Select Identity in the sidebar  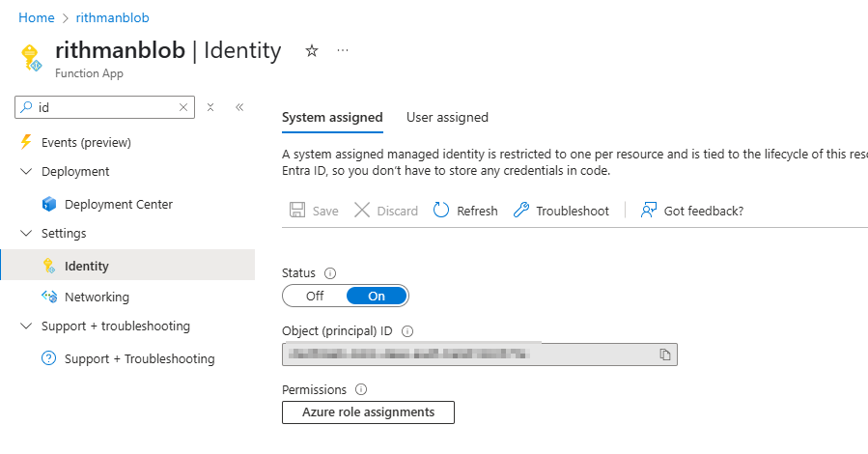[127, 266]
